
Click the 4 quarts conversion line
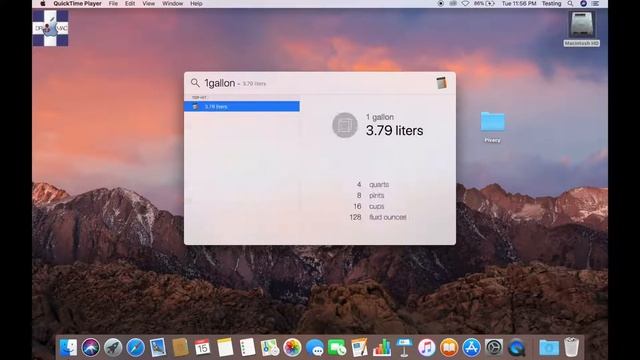point(373,184)
